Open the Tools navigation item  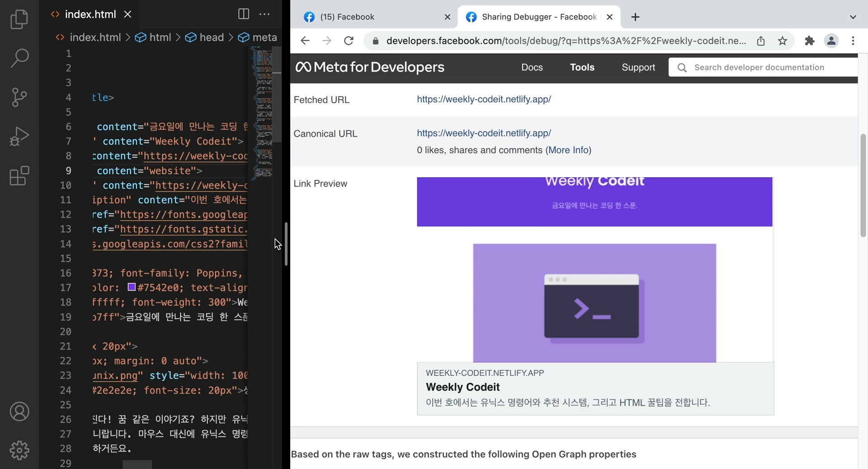[582, 67]
